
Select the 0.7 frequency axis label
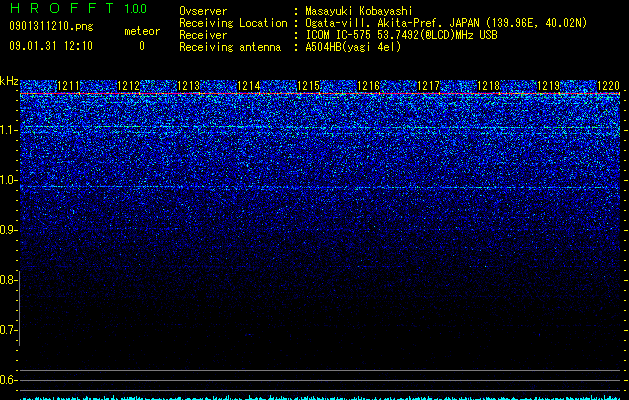[9, 330]
